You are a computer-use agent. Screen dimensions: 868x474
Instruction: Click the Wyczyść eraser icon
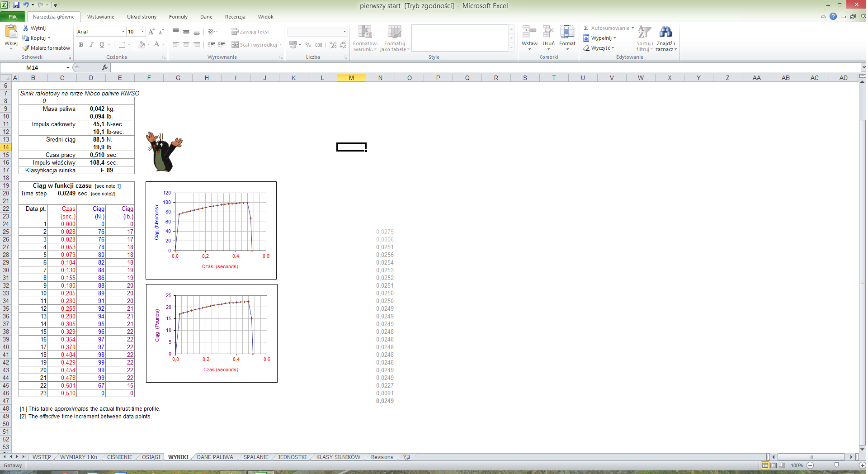586,48
